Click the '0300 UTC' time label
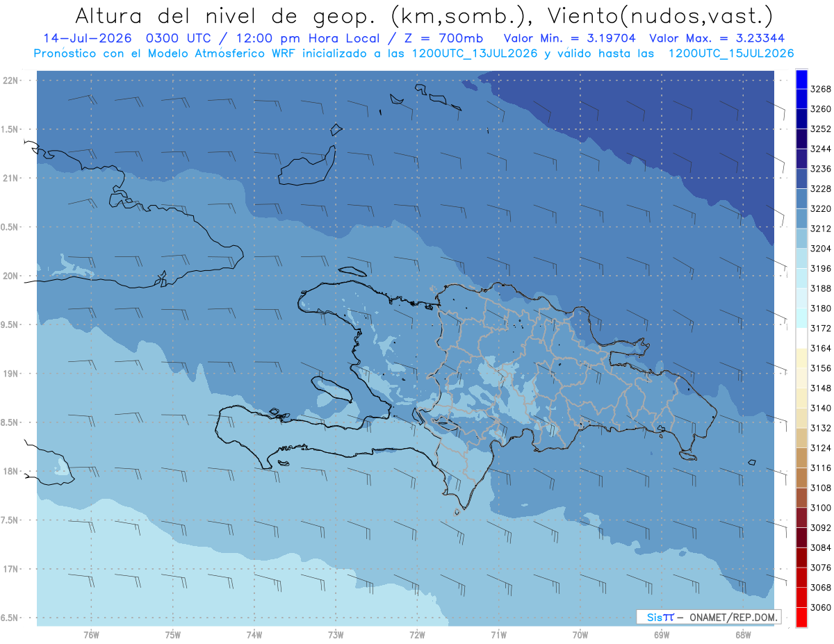Screen dimensions: 834x644 pos(180,39)
